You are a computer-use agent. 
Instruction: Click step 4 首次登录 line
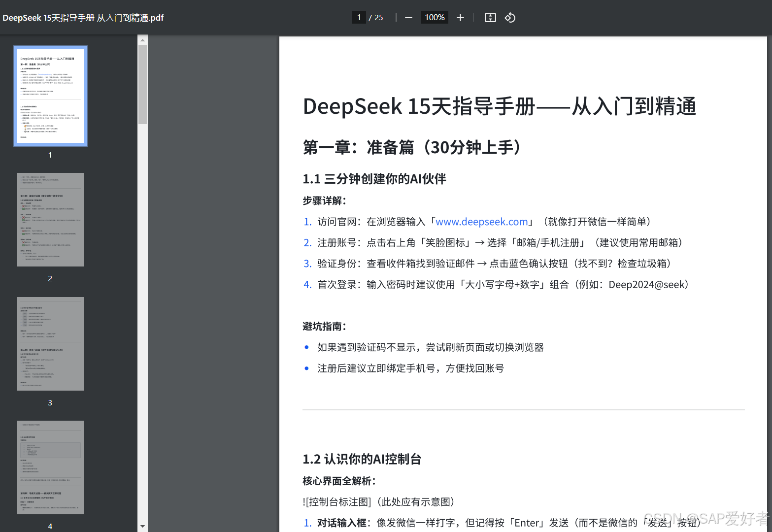coord(498,285)
